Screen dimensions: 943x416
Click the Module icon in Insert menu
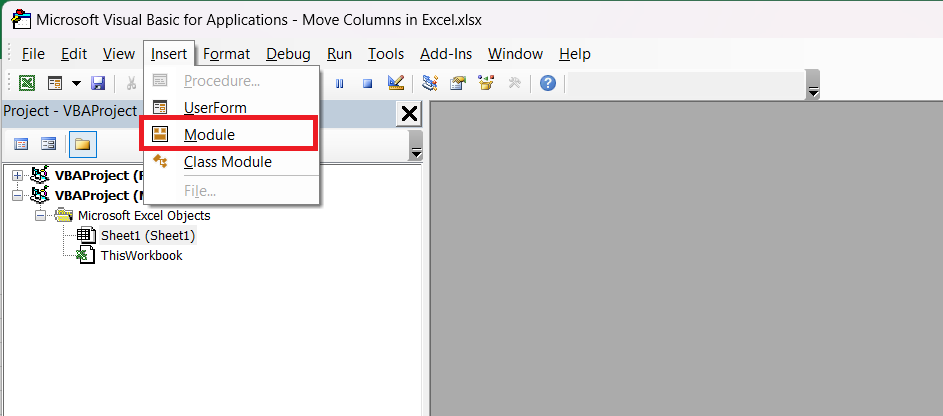(161, 134)
